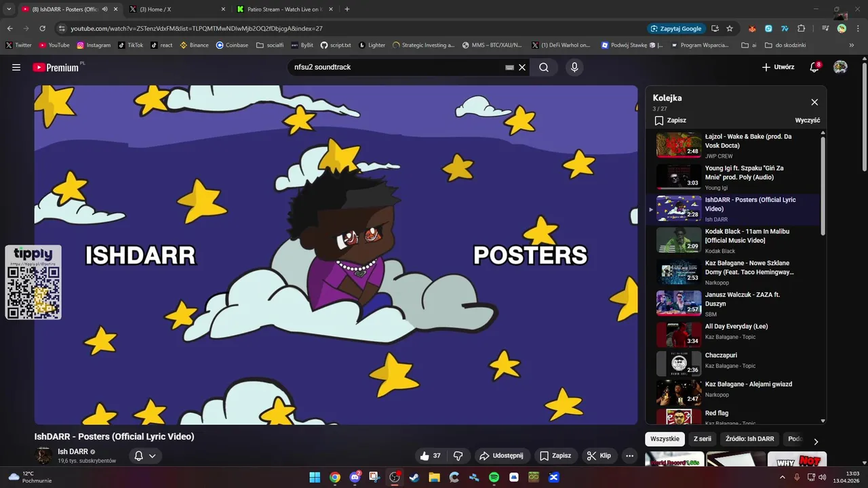Select 'Źródło: Ish DARR' chip
Image resolution: width=868 pixels, height=488 pixels.
coord(749,439)
